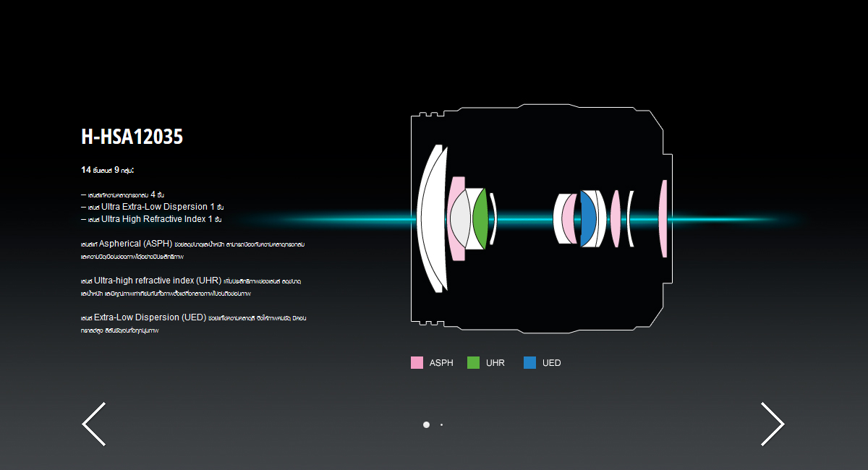Screen dimensions: 868x470
Task: Go to the previous slide with left arrow
Action: (x=94, y=424)
